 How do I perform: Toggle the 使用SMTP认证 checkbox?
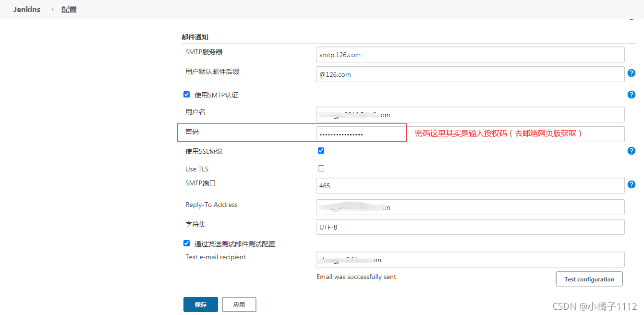pyautogui.click(x=187, y=95)
